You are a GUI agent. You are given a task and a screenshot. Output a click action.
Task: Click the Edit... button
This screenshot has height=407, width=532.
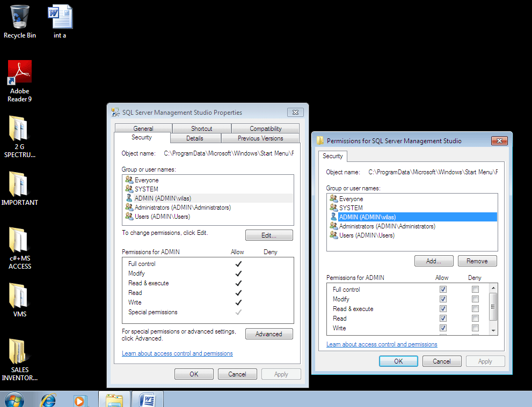(x=269, y=235)
